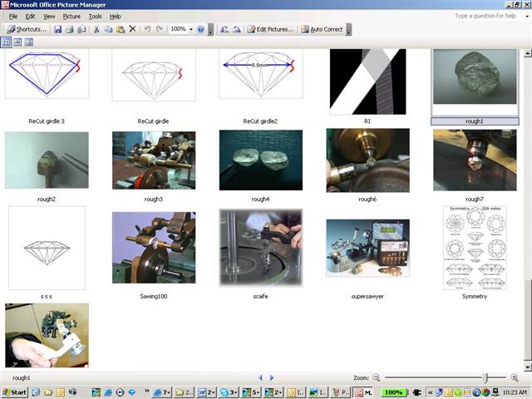Open the Edit menu
Screen dimensions: 532x399
tap(30, 17)
